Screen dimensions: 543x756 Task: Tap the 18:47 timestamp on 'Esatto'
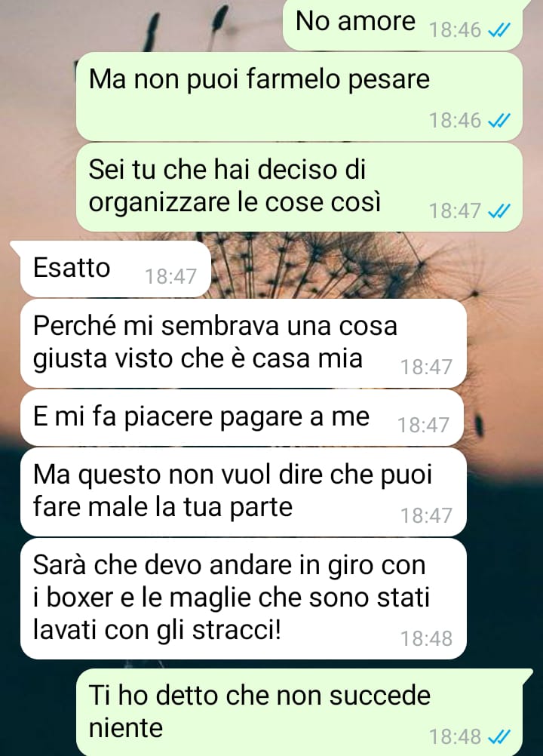tap(170, 277)
